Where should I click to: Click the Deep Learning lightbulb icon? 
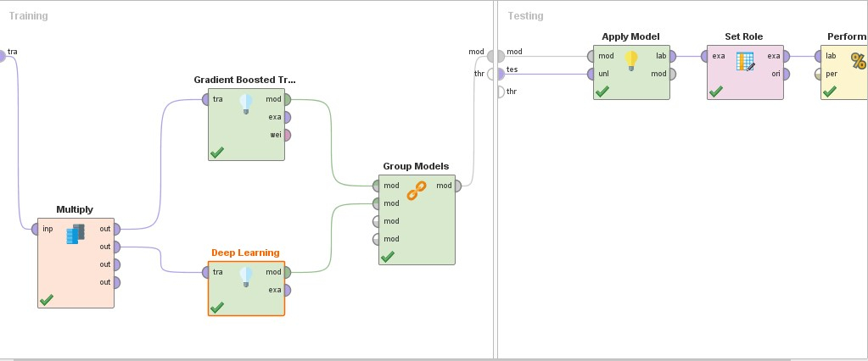click(x=246, y=276)
